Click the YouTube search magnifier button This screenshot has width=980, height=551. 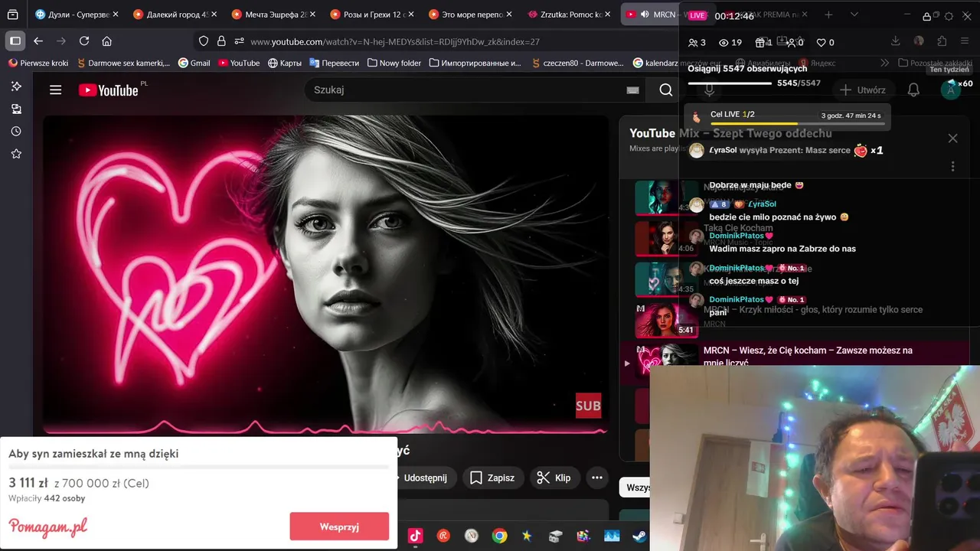(666, 90)
